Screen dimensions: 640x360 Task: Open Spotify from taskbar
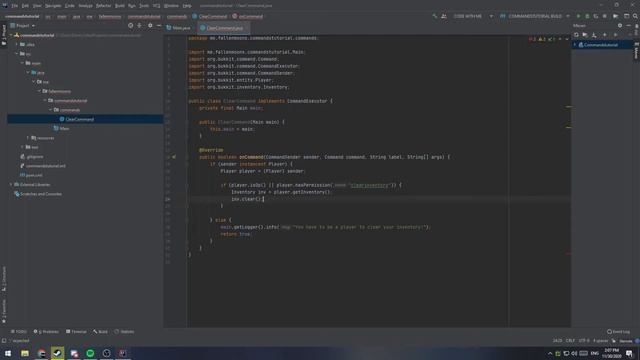[x=90, y=353]
